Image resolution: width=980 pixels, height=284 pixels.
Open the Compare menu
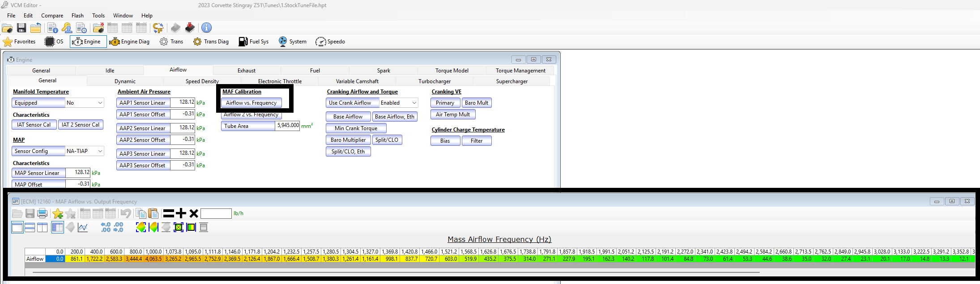click(52, 16)
